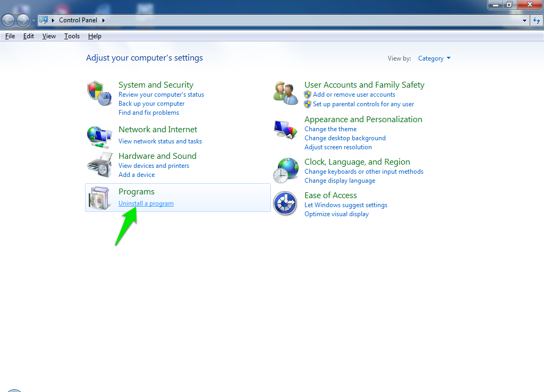Image resolution: width=544 pixels, height=392 pixels.
Task: Click Optimize visual display link
Action: 336,214
